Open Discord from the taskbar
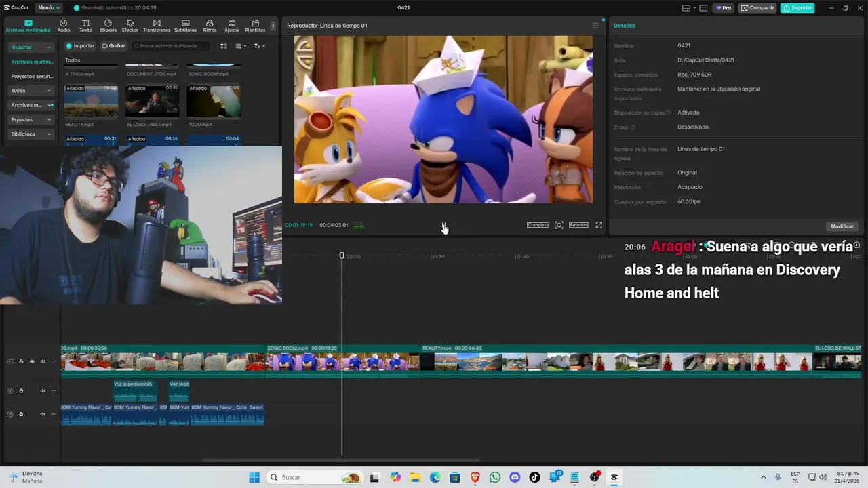 (x=515, y=477)
